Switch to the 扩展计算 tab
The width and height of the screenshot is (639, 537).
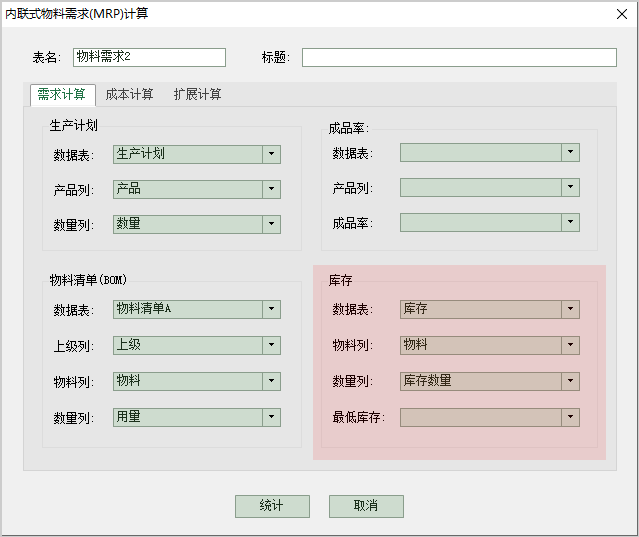(198, 95)
